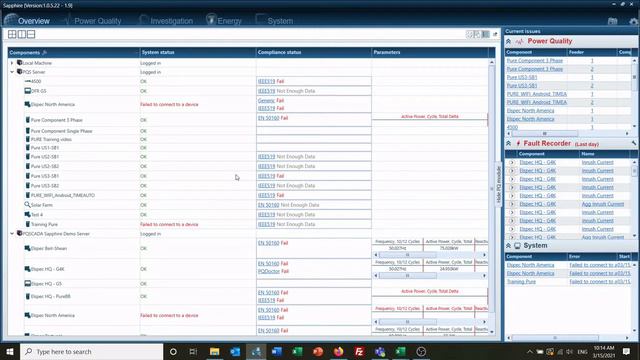Collapse the System issues section

coord(509,246)
